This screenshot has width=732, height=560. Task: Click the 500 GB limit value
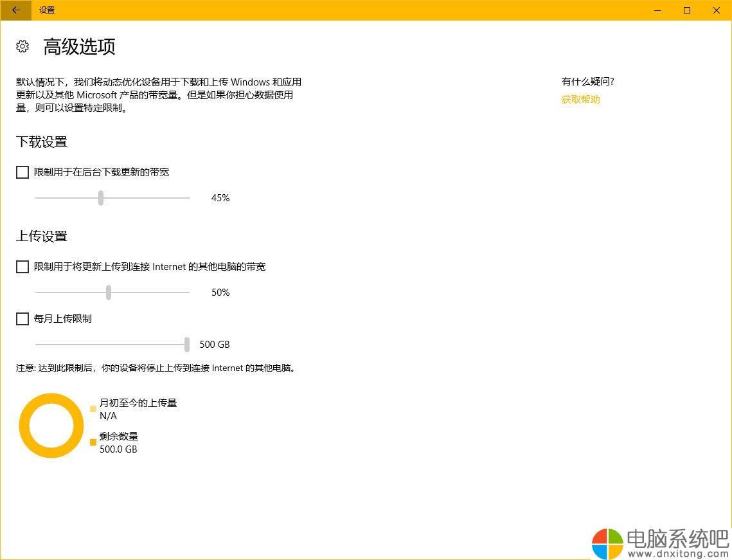[215, 345]
